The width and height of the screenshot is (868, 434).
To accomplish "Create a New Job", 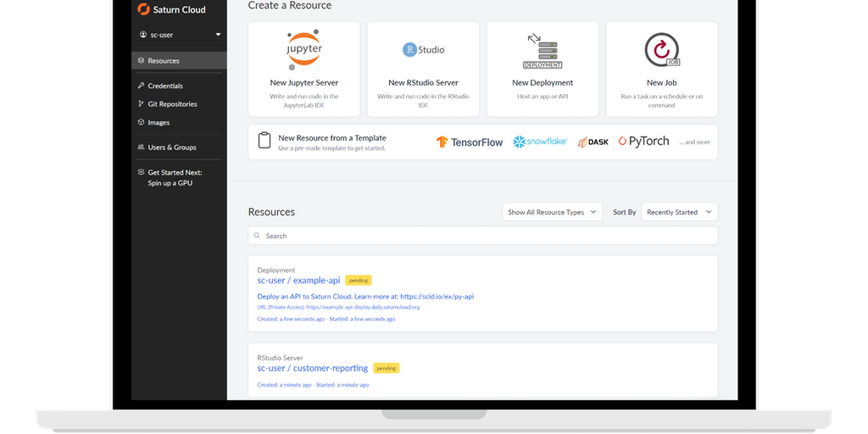I will (x=662, y=70).
